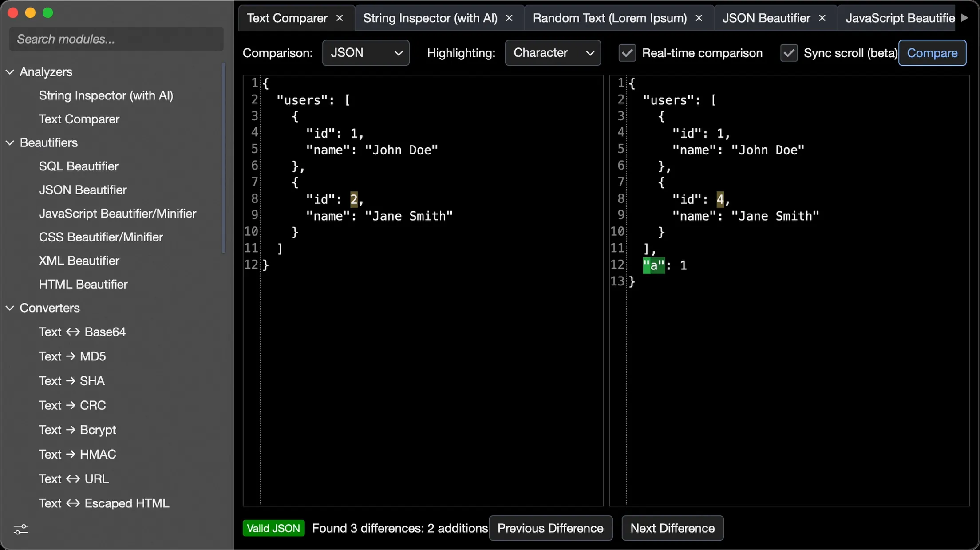Open the Comparison JSON dropdown
Image resolution: width=980 pixels, height=550 pixels.
[x=366, y=53]
